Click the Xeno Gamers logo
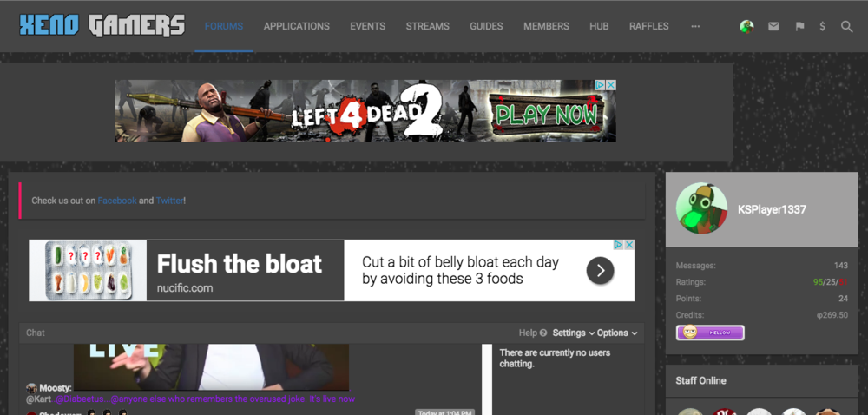 [102, 25]
